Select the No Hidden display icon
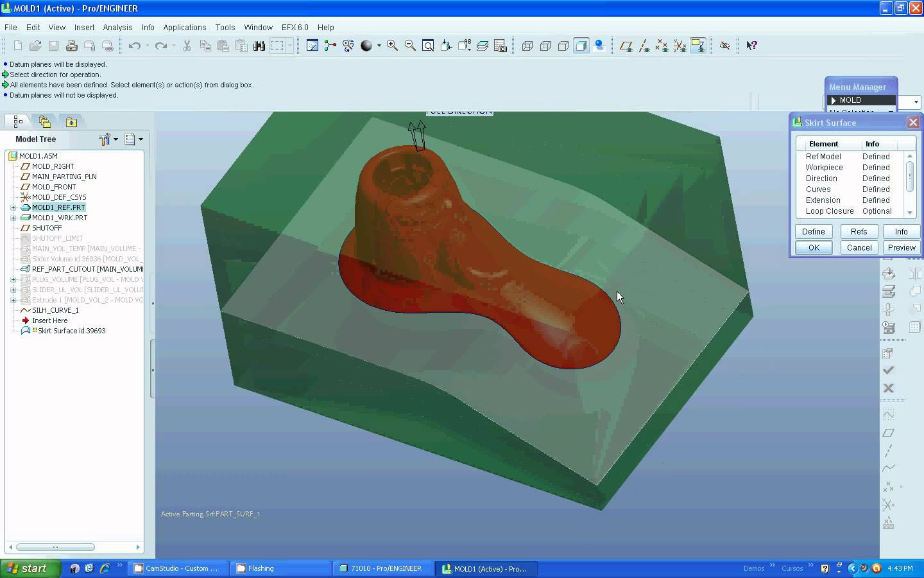This screenshot has height=578, width=924. click(563, 46)
